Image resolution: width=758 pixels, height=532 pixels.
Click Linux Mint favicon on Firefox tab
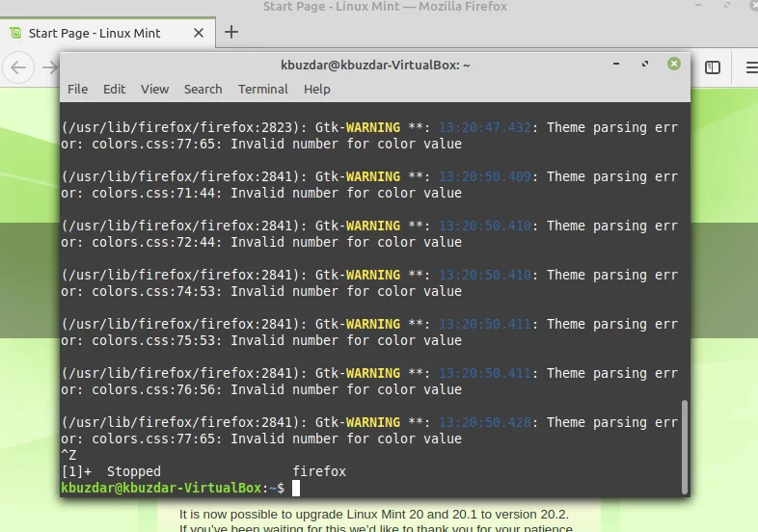pyautogui.click(x=15, y=33)
